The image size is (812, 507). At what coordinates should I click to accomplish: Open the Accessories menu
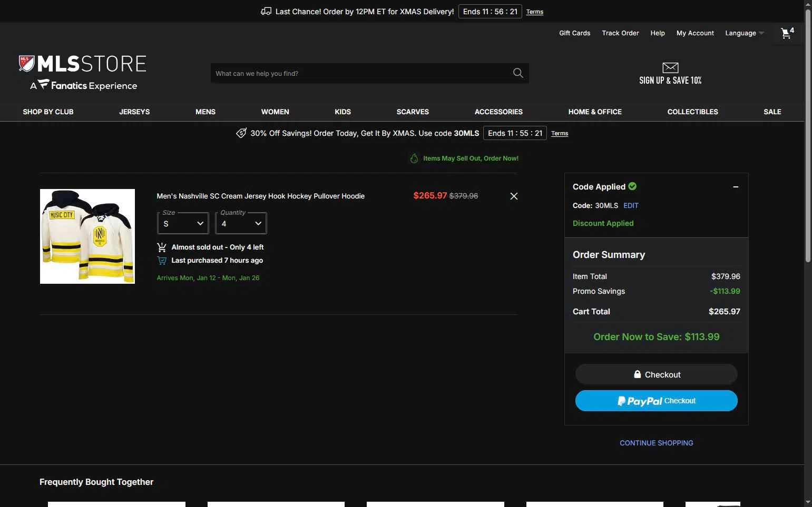coord(498,112)
